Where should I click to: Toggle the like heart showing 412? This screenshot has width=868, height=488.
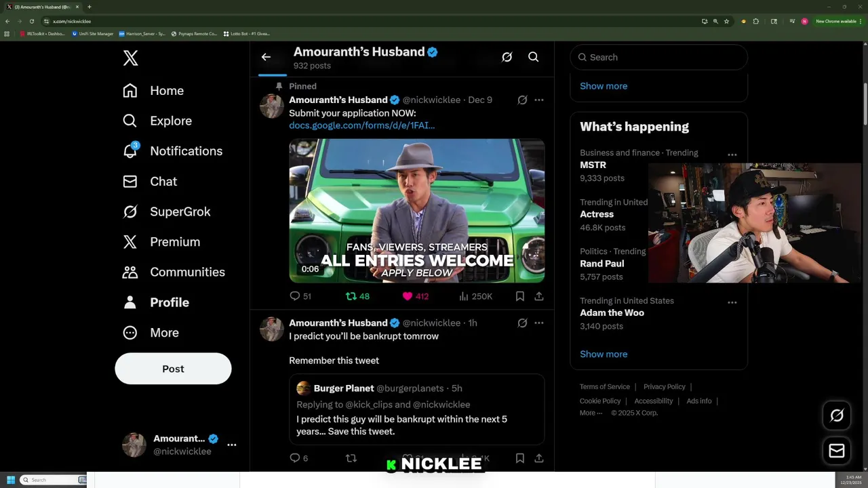click(x=415, y=296)
